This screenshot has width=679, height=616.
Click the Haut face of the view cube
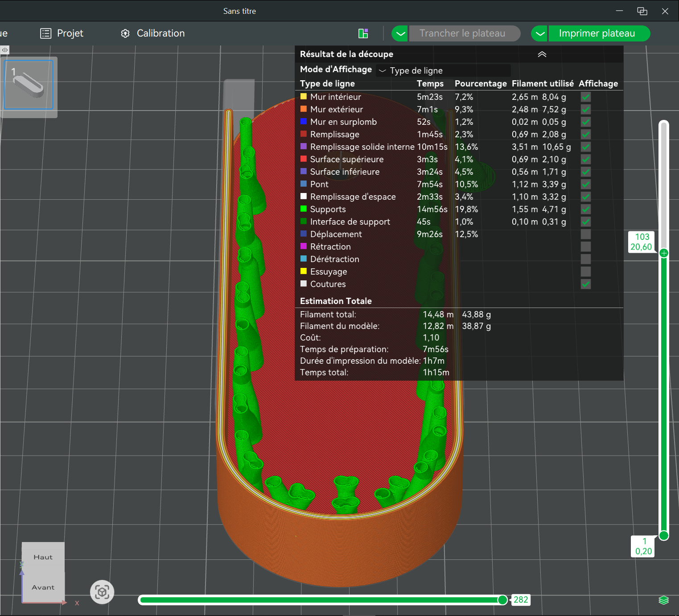pyautogui.click(x=43, y=557)
